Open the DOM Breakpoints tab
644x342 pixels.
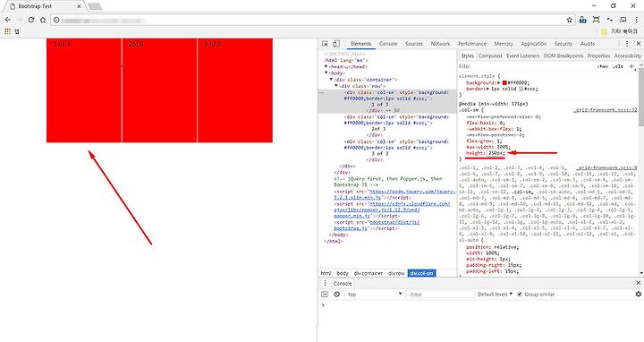(563, 56)
